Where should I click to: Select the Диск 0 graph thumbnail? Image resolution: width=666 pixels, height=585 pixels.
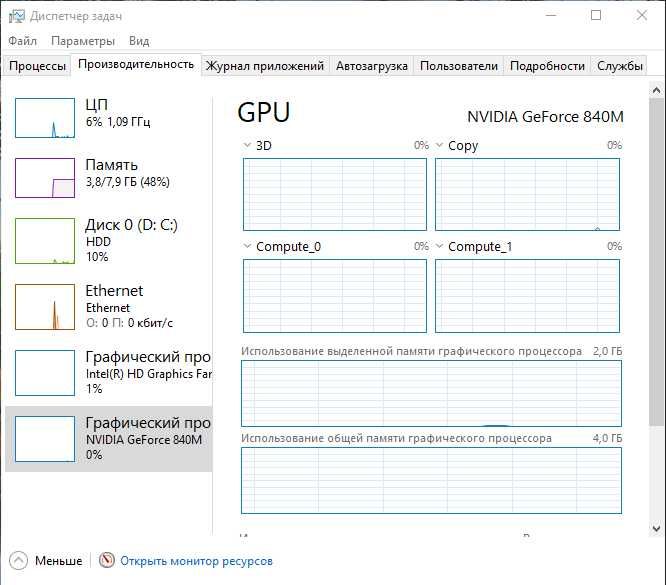point(45,241)
